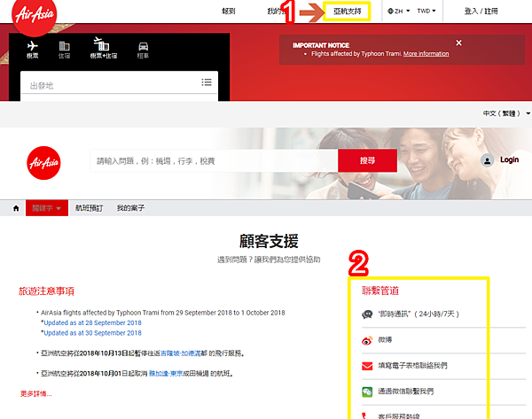Expand the 關鍵字 keyword dropdown
Viewport: 532px width, 419px height.
click(47, 208)
